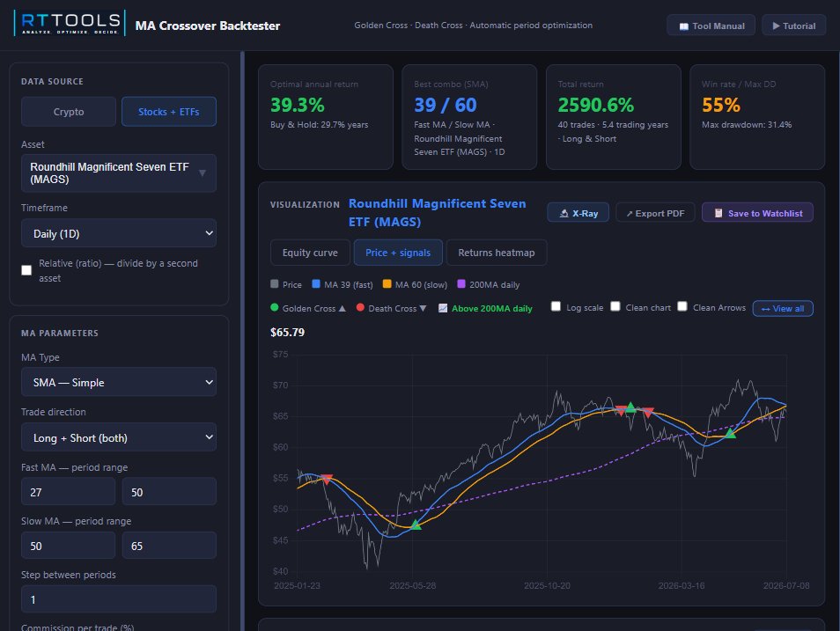This screenshot has height=631, width=840.
Task: Click the X-Ray button
Action: (x=578, y=213)
